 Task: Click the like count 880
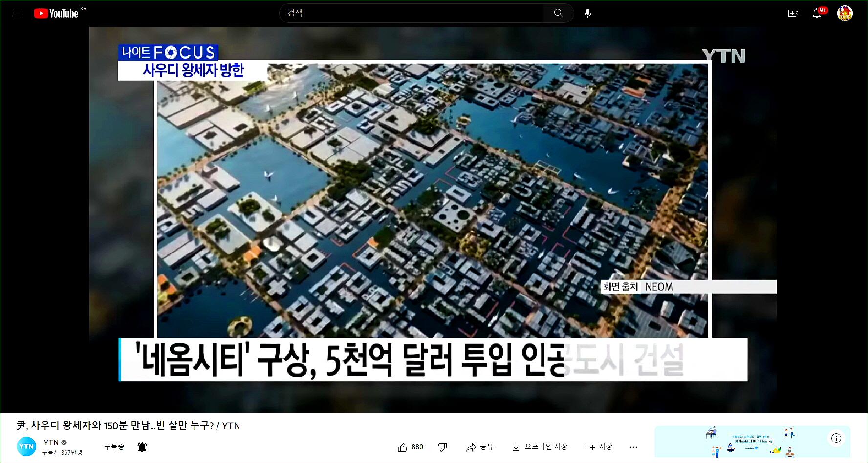pyautogui.click(x=417, y=447)
